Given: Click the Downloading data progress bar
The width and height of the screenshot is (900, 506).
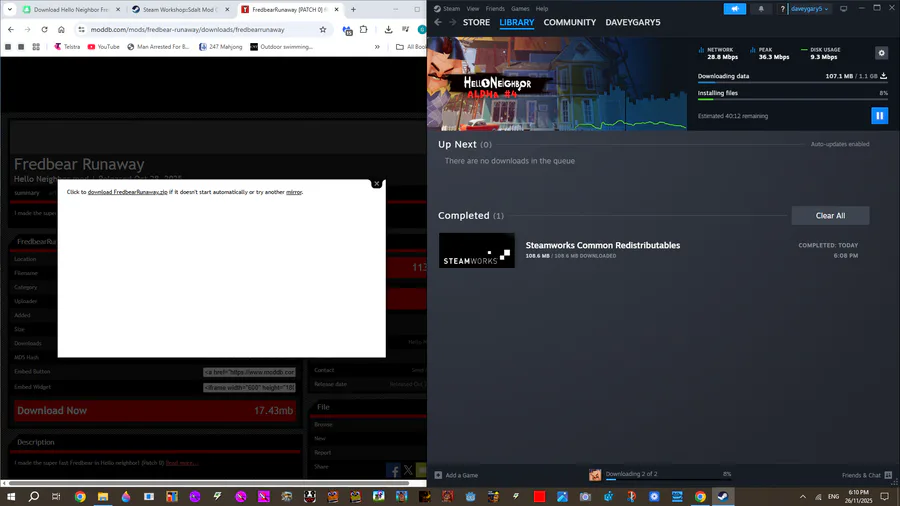Looking at the screenshot, I should tap(792, 82).
